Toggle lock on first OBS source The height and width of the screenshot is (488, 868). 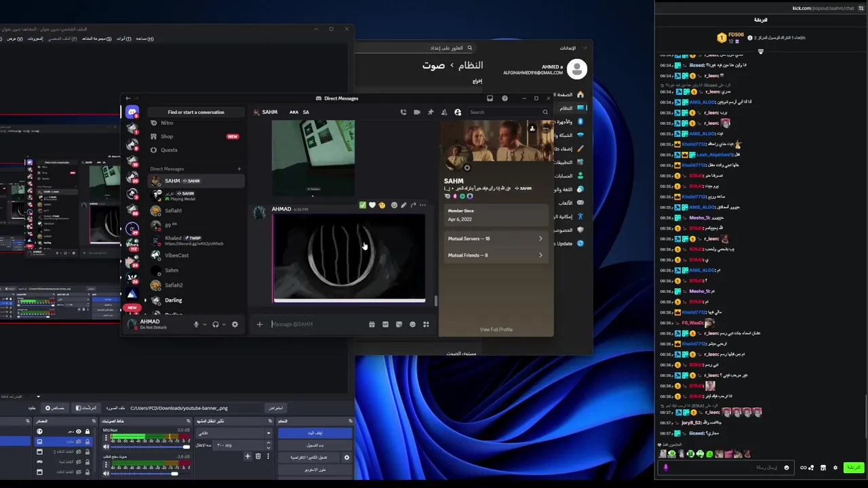point(87,432)
